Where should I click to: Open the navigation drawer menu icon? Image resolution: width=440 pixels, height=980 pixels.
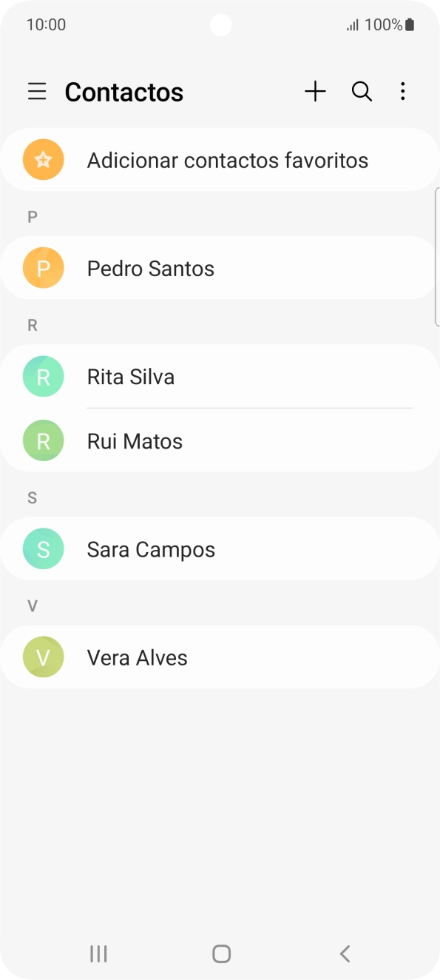tap(37, 91)
